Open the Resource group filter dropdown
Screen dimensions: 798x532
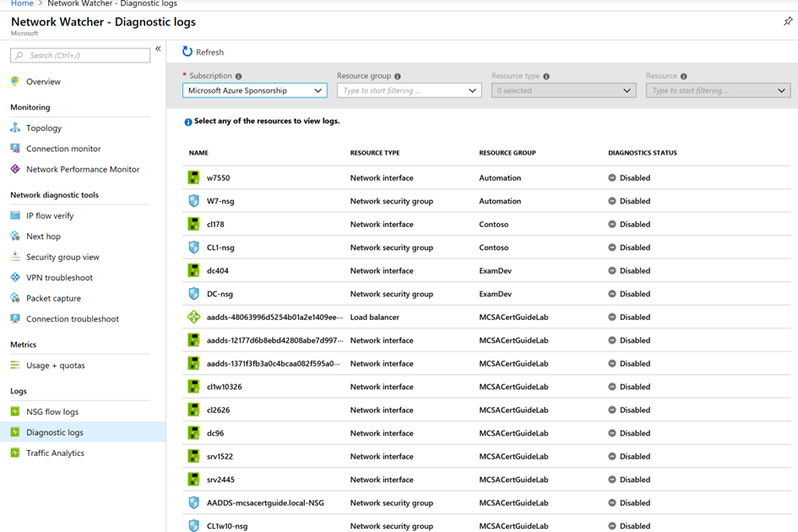tap(410, 90)
